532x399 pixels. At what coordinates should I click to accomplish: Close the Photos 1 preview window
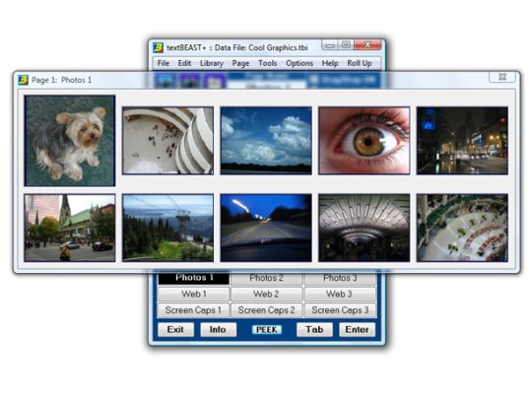pyautogui.click(x=502, y=77)
